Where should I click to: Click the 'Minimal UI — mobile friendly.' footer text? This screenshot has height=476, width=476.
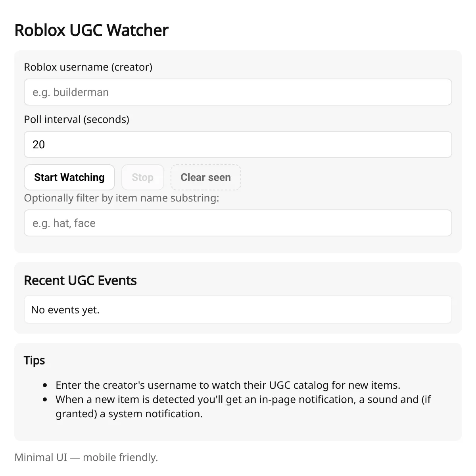[x=86, y=457]
